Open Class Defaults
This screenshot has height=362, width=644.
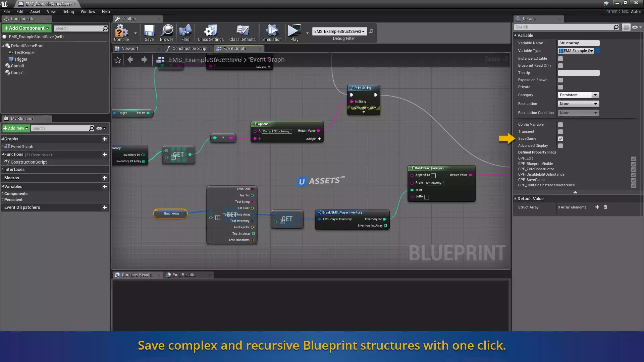click(242, 33)
